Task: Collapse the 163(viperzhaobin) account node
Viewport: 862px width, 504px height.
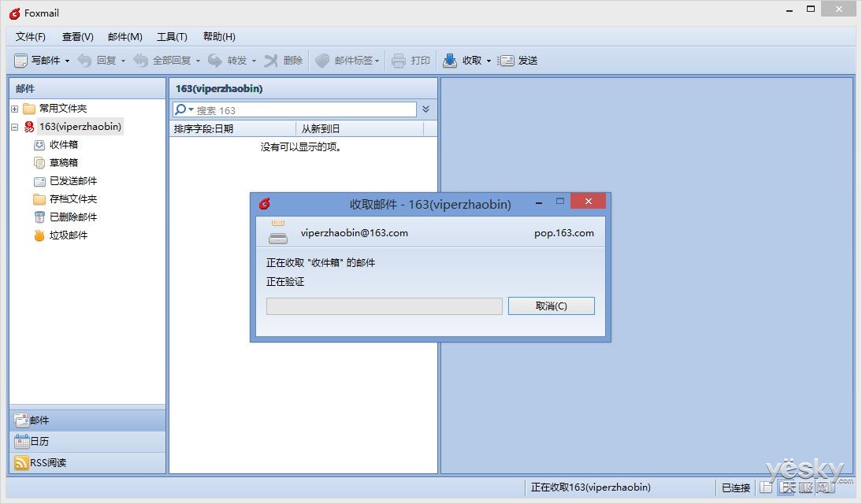Action: [15, 127]
